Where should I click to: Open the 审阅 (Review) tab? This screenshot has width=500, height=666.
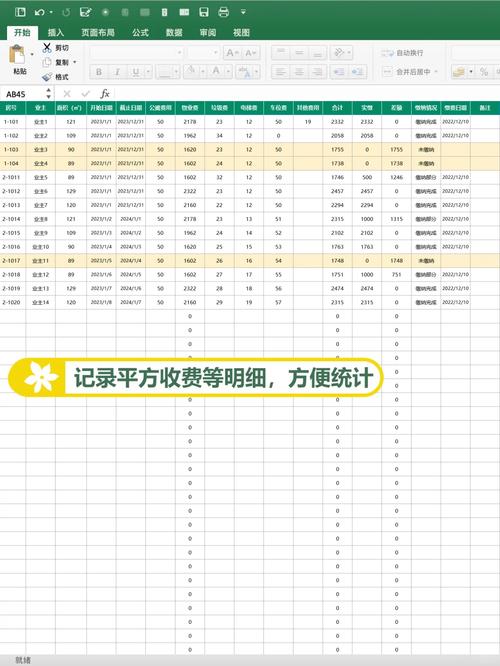pyautogui.click(x=208, y=33)
